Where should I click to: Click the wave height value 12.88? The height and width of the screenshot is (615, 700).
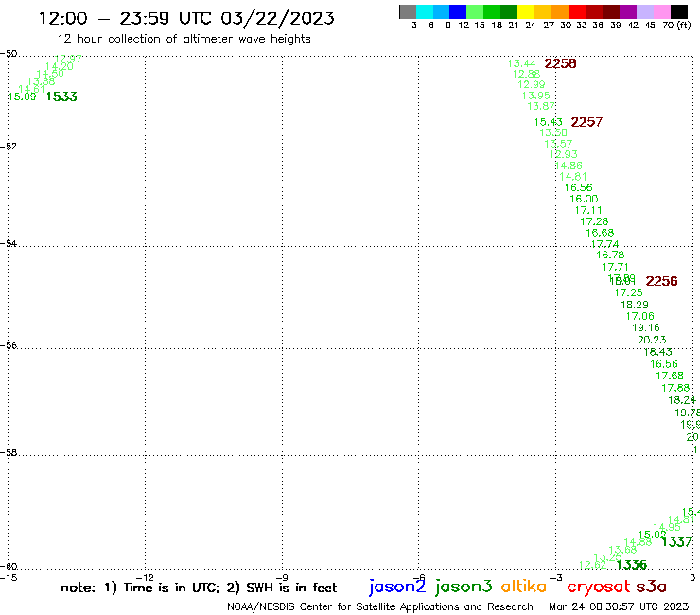(526, 74)
